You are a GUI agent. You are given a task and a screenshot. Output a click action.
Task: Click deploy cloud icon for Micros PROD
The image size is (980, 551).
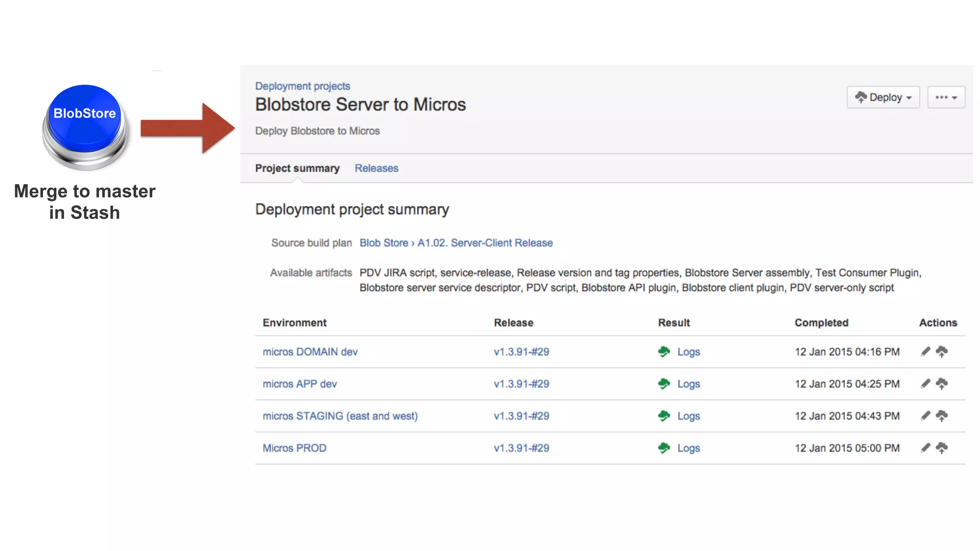pyautogui.click(x=942, y=448)
